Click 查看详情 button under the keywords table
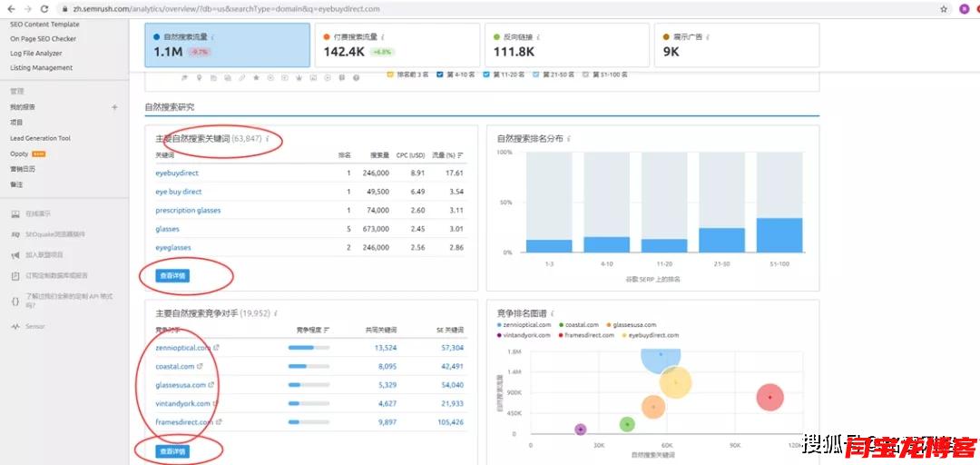 (x=172, y=275)
